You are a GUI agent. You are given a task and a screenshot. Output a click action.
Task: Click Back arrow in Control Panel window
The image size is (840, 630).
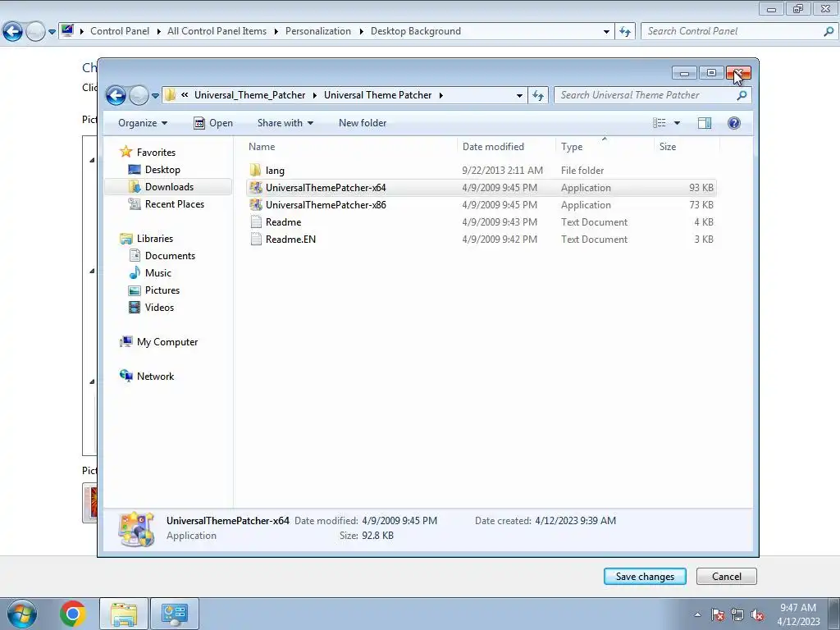[13, 32]
